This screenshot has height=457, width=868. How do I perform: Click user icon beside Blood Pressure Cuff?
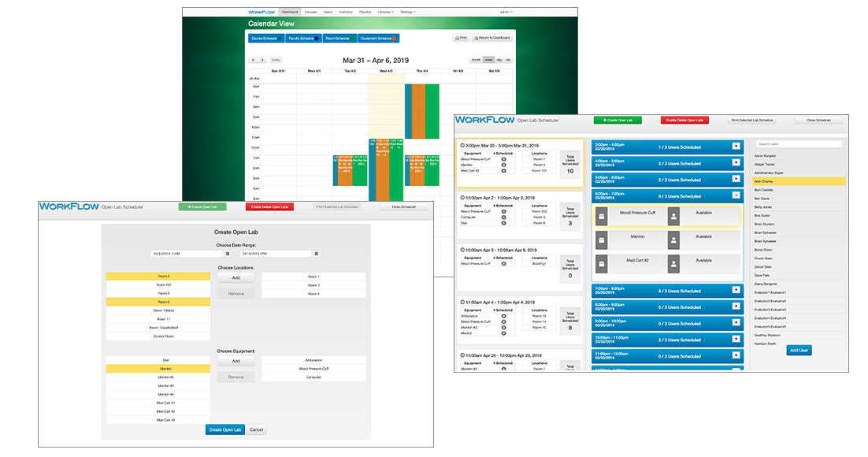(x=673, y=217)
